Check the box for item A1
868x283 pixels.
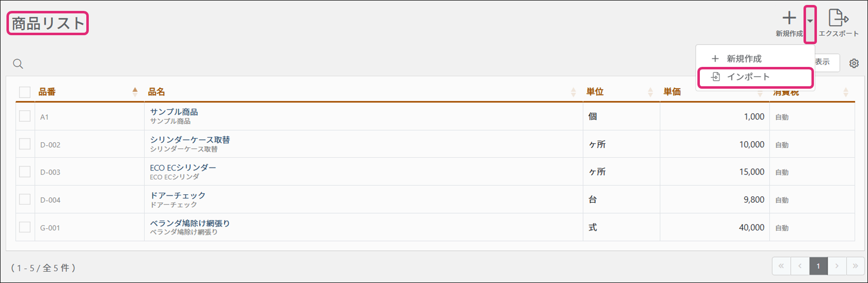point(25,116)
